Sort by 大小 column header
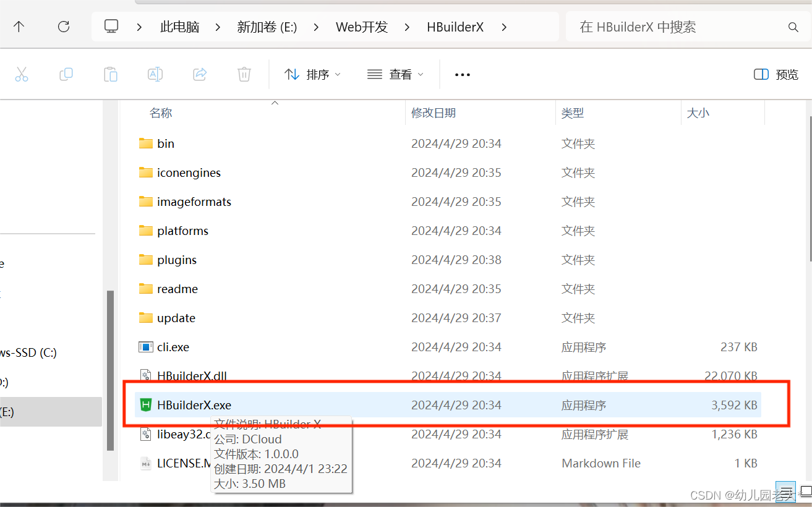The image size is (812, 507). 698,113
